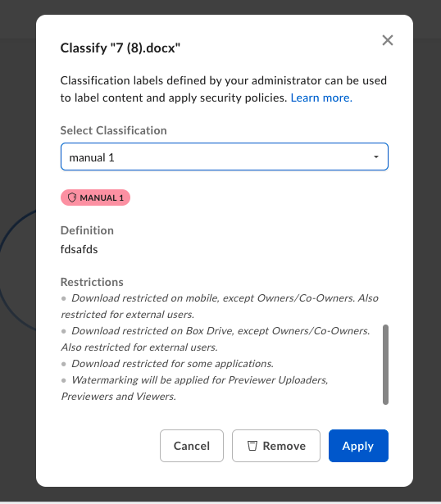The width and height of the screenshot is (441, 504).
Task: Click Download restricted for some applications item
Action: (x=167, y=364)
